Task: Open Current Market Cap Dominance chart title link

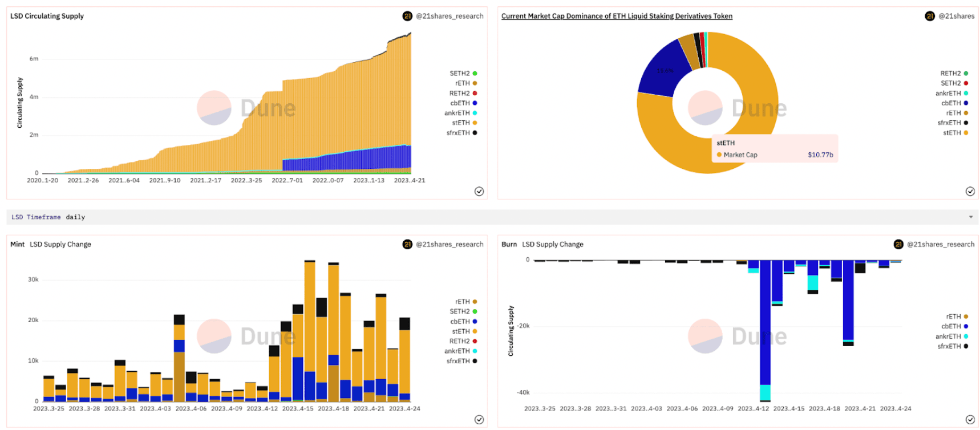Action: tap(617, 16)
